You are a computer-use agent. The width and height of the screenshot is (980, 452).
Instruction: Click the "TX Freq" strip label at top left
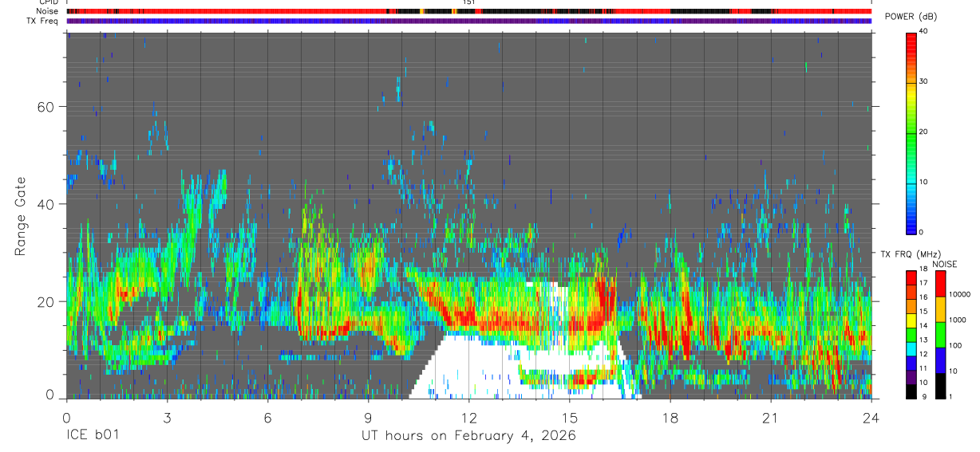[x=43, y=21]
